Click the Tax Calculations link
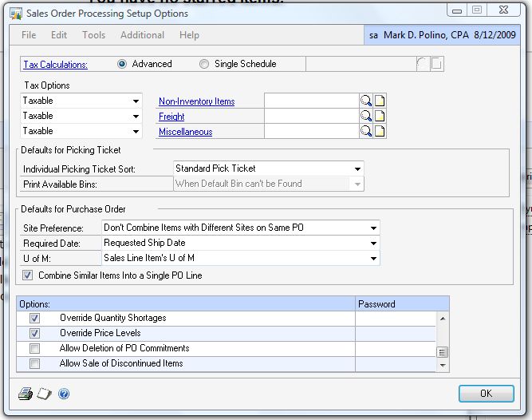 (x=55, y=65)
